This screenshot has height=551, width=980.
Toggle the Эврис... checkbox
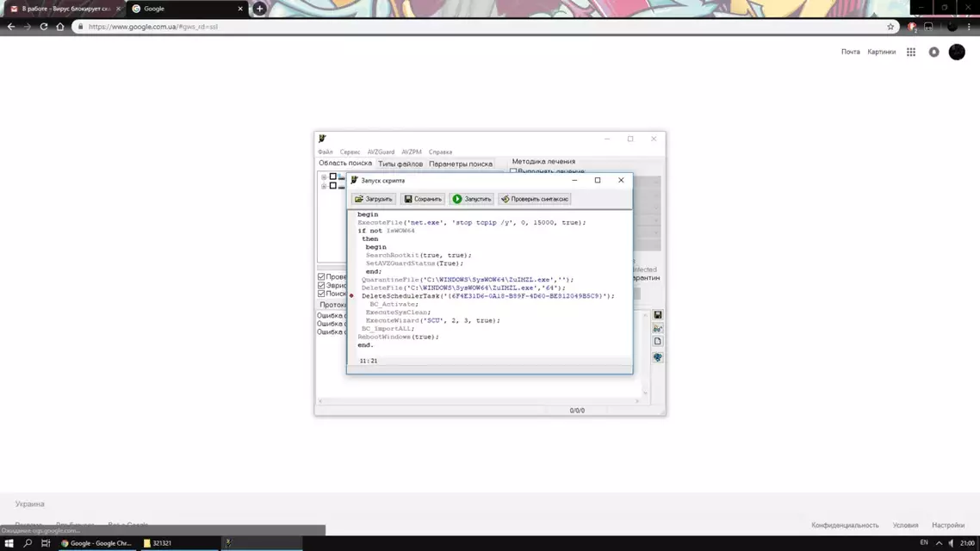[321, 285]
